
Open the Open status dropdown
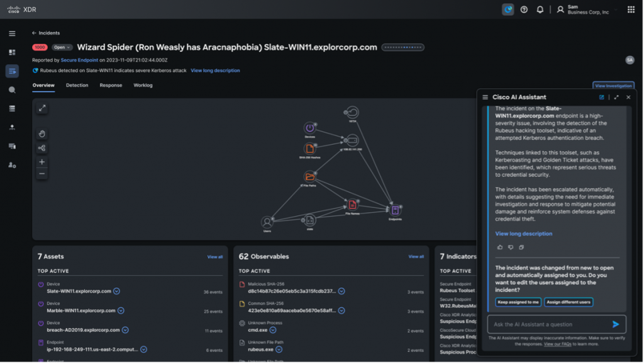(x=62, y=47)
